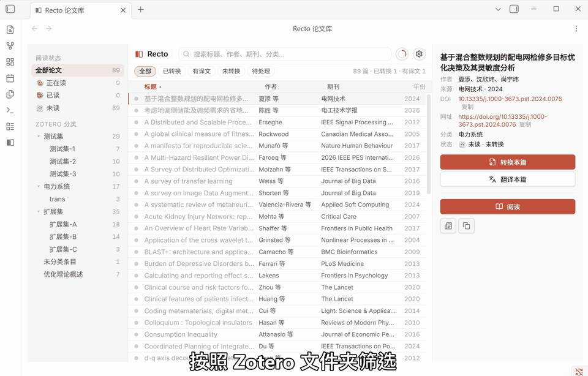Sort the list by 年份 column
This screenshot has height=376, width=588.
coord(419,86)
